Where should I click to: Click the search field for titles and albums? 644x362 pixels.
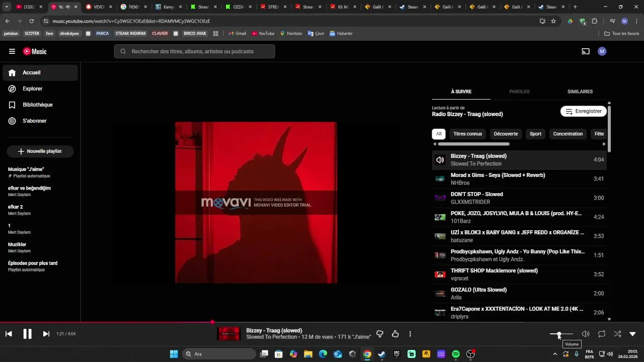coord(194,51)
